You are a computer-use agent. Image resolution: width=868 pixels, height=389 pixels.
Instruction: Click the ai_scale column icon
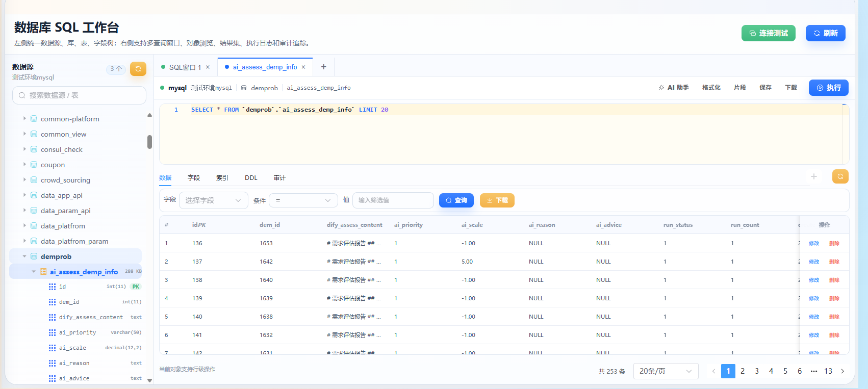(x=52, y=348)
